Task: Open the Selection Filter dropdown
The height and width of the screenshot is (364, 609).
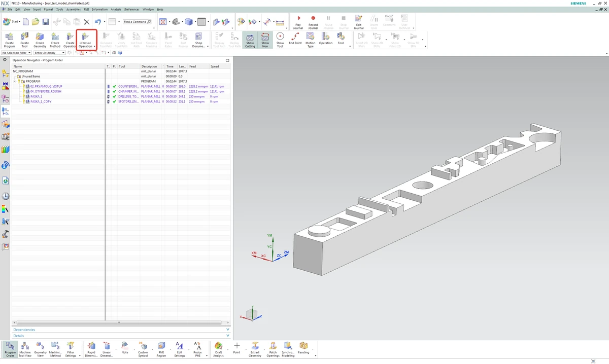Action: (17, 53)
